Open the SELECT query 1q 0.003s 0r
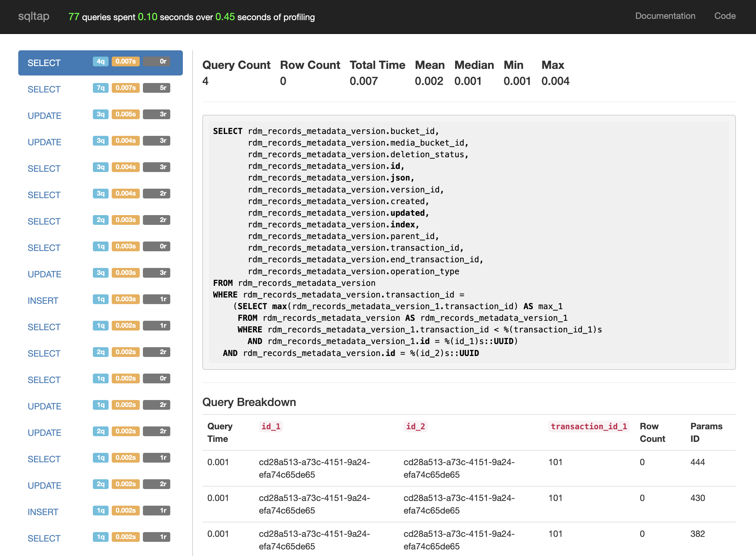The image size is (756, 556). click(100, 248)
